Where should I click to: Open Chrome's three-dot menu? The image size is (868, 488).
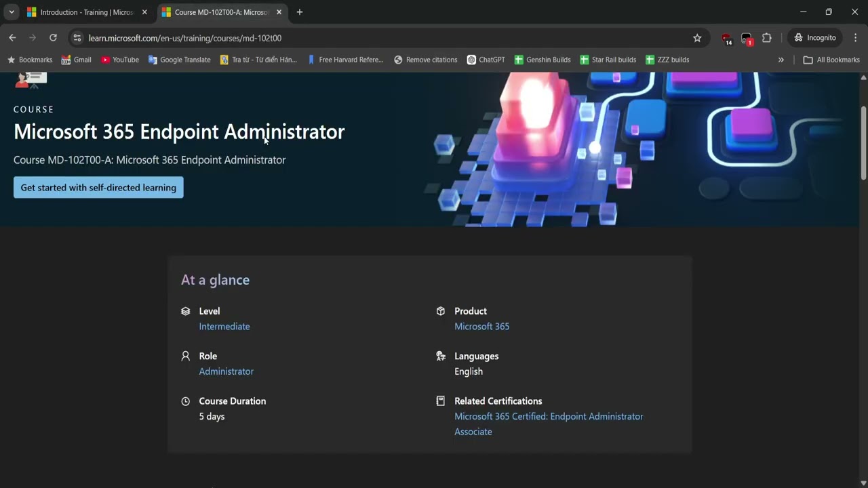coord(855,38)
